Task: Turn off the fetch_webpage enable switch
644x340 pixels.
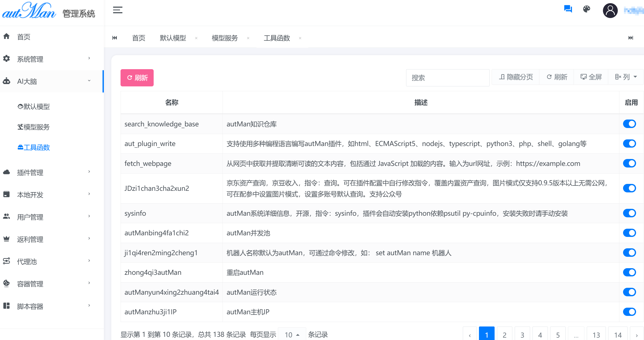Action: pos(630,163)
